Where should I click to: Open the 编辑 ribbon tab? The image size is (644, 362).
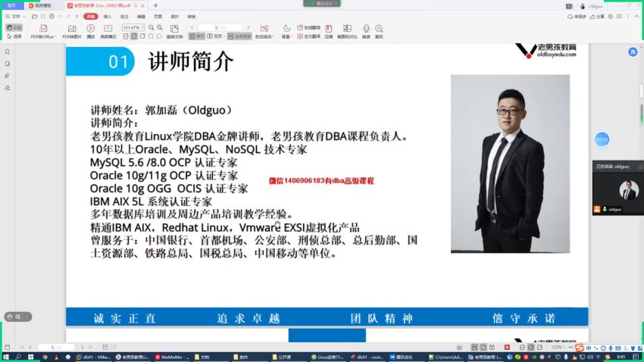click(x=141, y=17)
